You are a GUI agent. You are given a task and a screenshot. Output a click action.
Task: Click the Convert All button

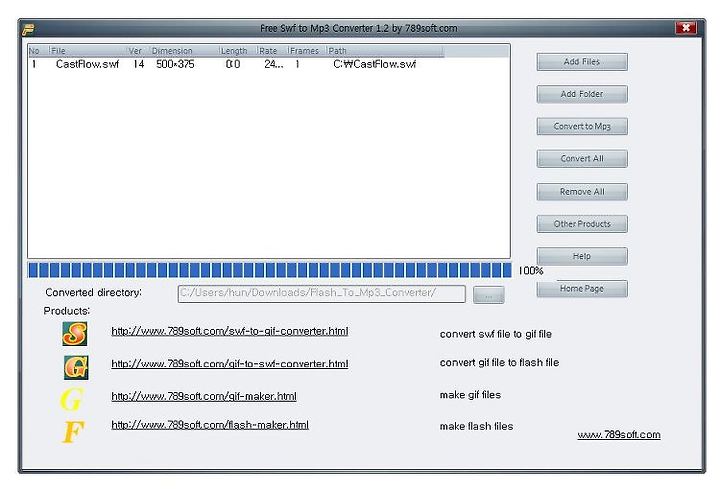pyautogui.click(x=582, y=159)
